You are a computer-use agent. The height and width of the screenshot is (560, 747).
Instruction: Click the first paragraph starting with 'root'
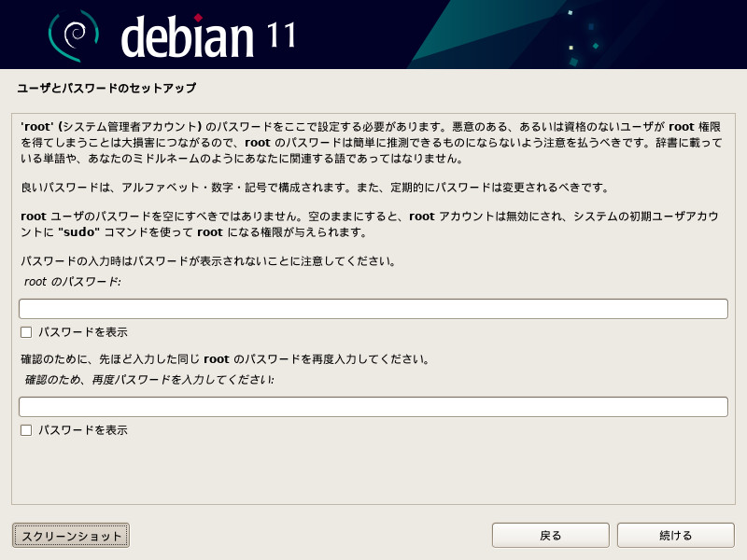(x=370, y=142)
